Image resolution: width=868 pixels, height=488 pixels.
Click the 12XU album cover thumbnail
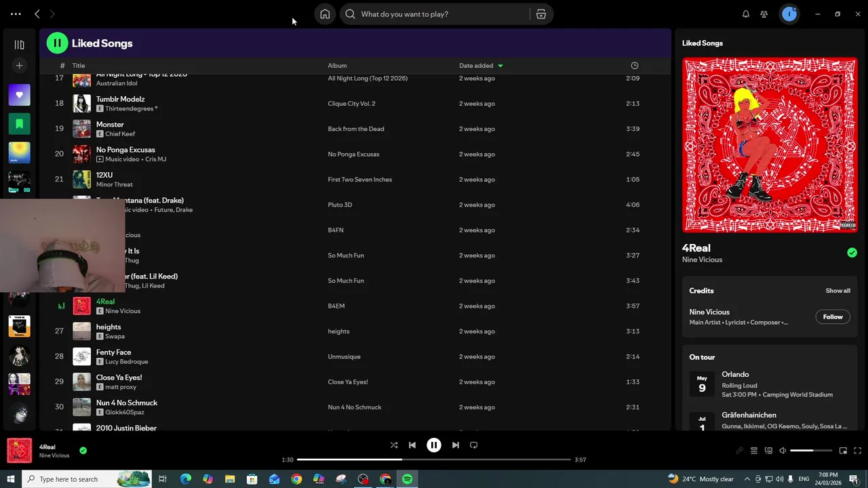pos(81,179)
